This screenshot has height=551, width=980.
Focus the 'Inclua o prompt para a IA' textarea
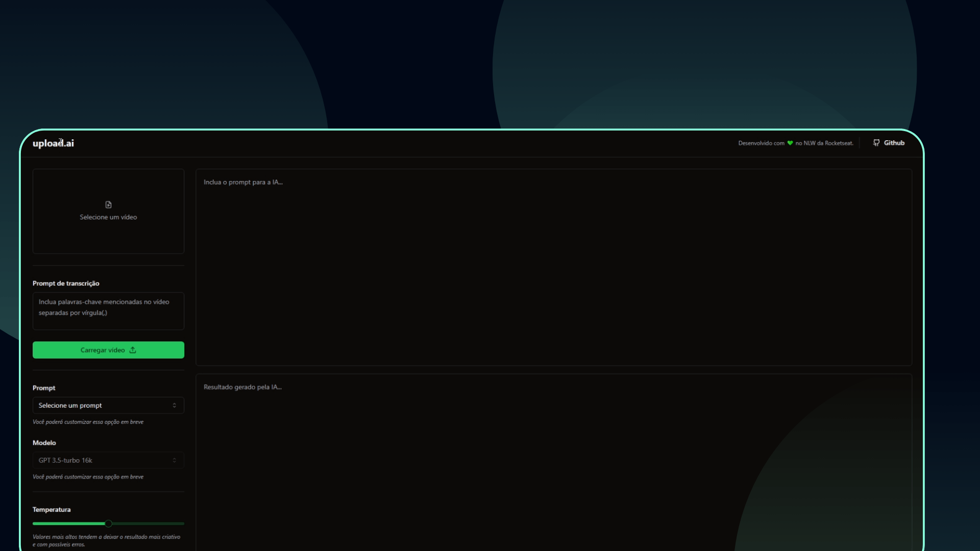coord(554,267)
